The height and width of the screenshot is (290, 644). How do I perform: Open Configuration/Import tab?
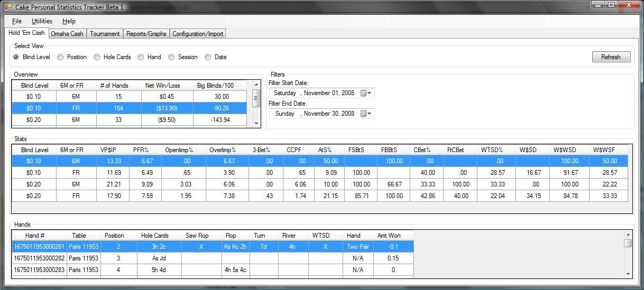(x=198, y=34)
